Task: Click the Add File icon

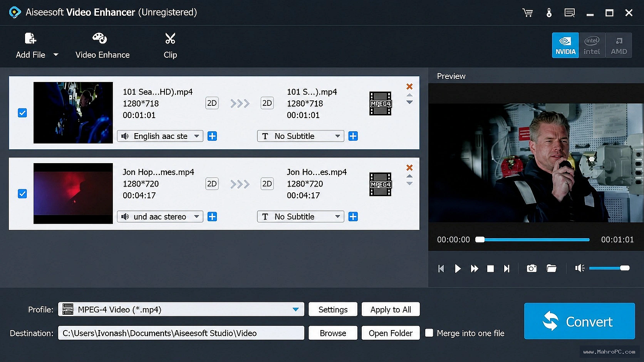Action: click(x=30, y=38)
